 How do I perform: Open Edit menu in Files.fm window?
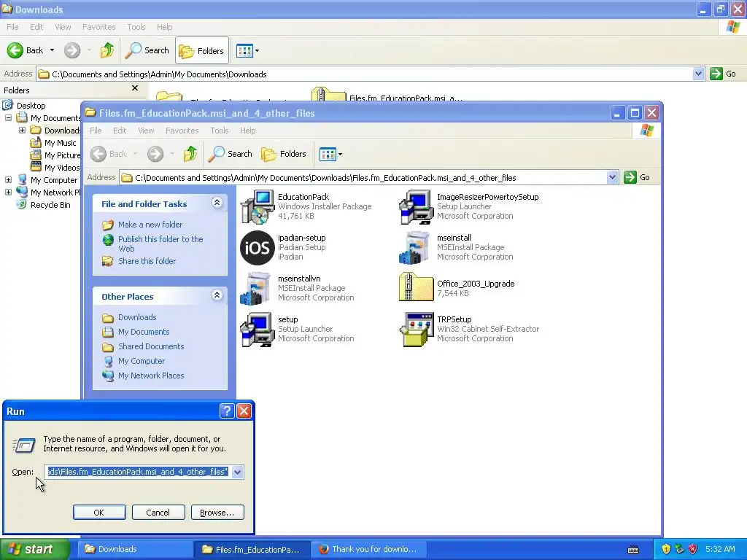coord(120,131)
